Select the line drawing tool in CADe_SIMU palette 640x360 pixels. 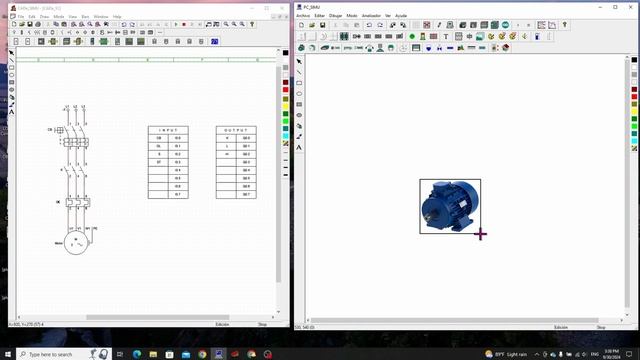tap(11, 60)
